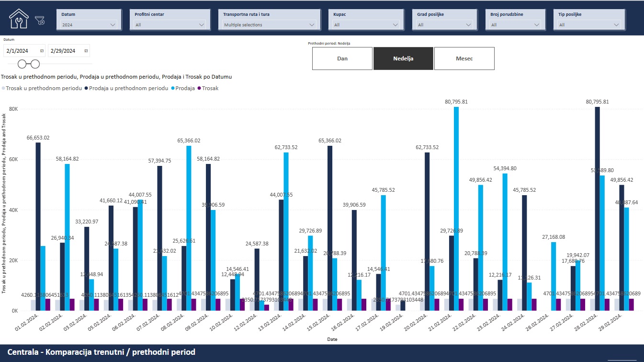Click the 40K y-axis label
The image size is (644, 362).
point(14,210)
